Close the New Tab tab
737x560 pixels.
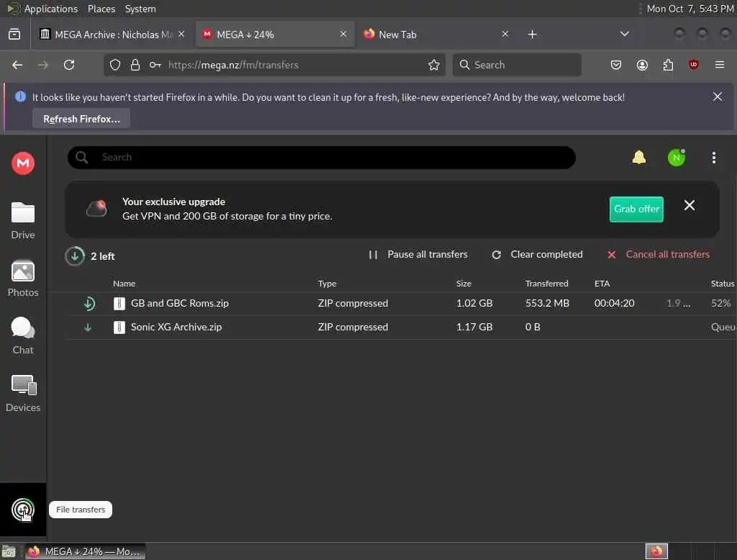click(x=505, y=34)
